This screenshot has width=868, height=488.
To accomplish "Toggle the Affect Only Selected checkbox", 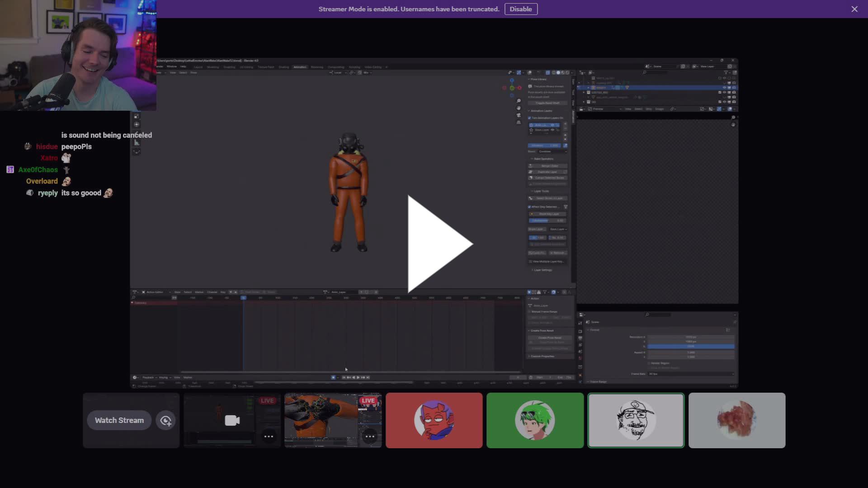I will [529, 206].
